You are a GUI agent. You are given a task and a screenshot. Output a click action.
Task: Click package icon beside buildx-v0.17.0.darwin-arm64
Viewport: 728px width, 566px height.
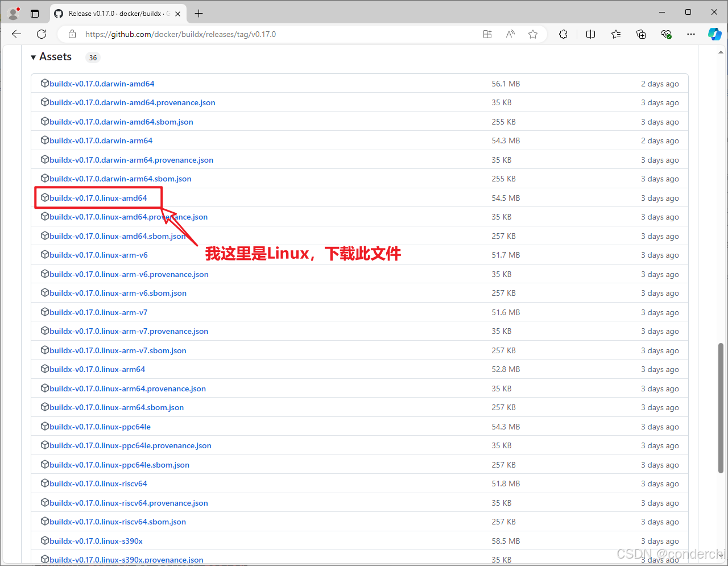point(45,140)
